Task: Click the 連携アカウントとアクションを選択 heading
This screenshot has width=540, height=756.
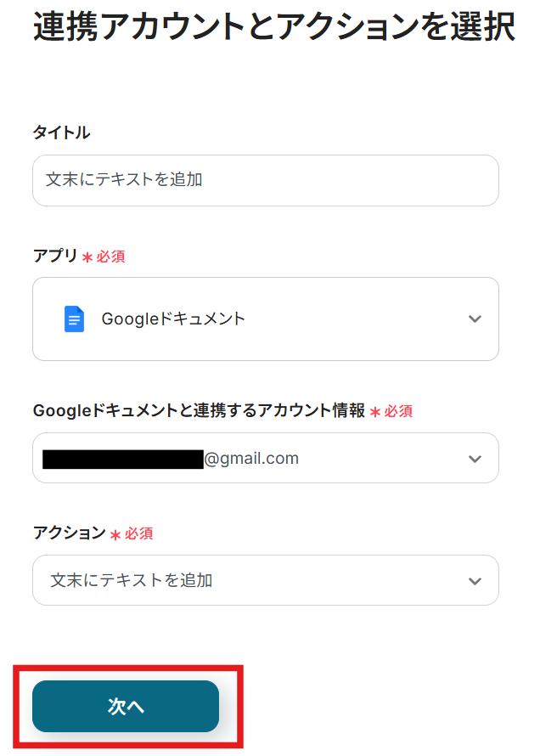Action: point(273,28)
